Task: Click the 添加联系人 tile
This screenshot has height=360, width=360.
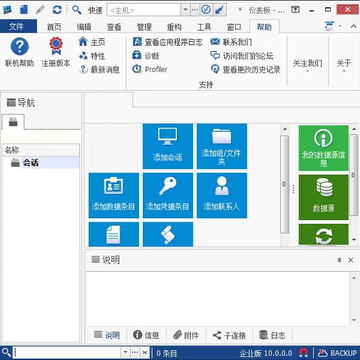Action: (x=222, y=195)
